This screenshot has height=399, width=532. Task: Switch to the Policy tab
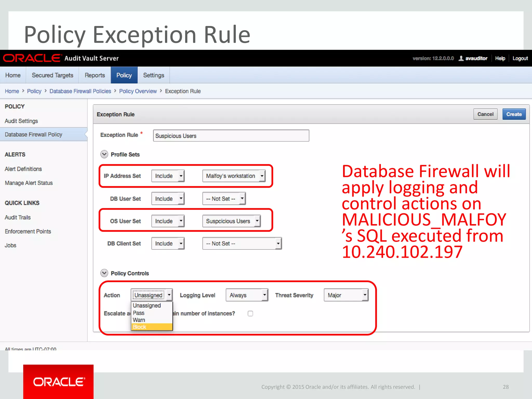pos(124,75)
